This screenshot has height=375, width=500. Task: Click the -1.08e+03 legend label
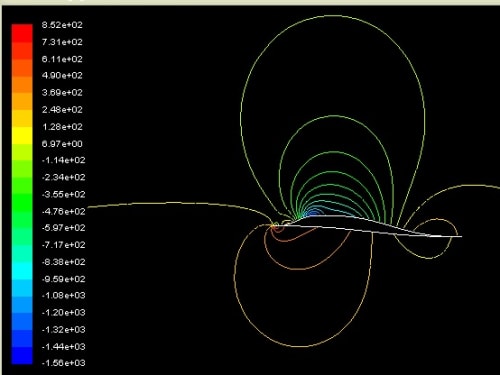point(63,296)
